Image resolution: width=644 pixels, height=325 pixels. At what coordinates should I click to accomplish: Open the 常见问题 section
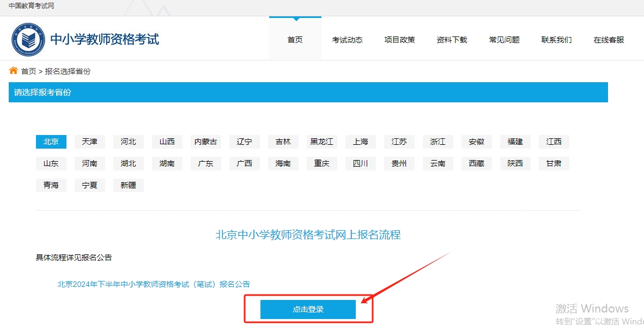(504, 39)
